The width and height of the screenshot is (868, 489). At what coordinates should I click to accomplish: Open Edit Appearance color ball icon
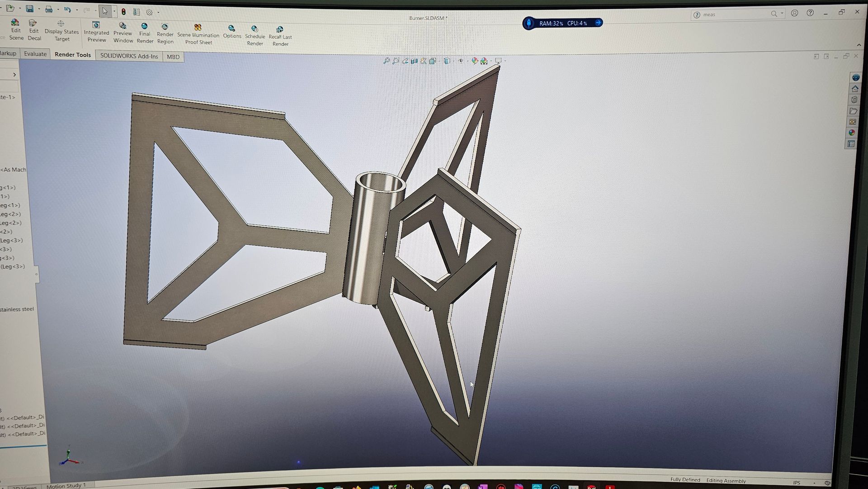[474, 61]
